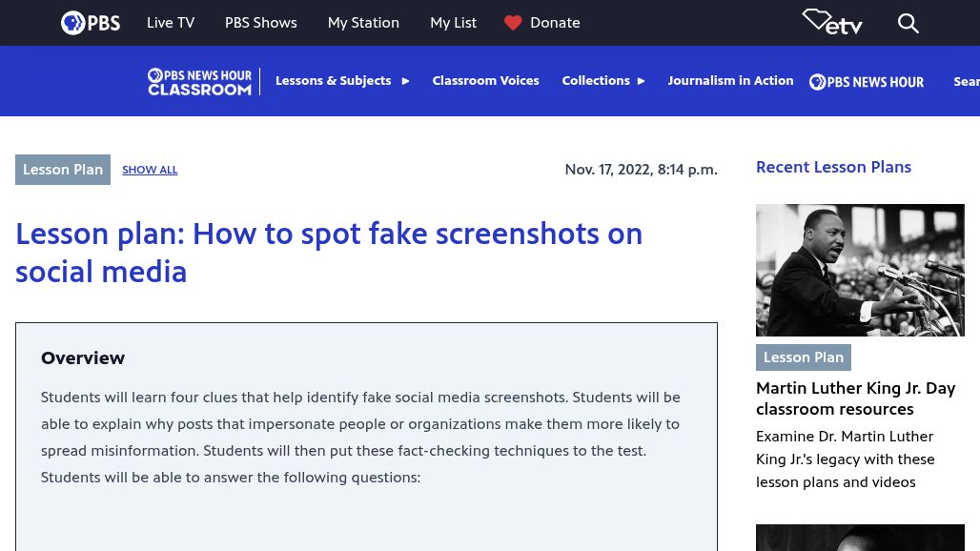
Task: Visit Classroom Voices section
Action: click(485, 81)
